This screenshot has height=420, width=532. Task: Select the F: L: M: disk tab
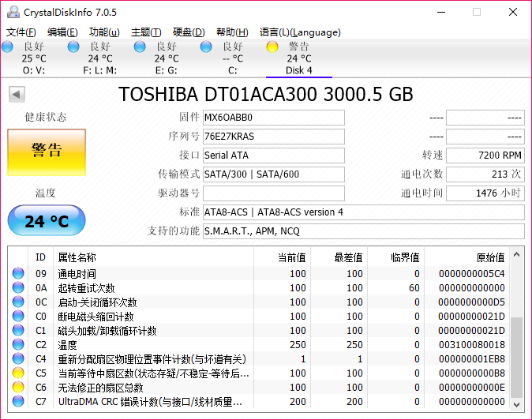point(99,58)
